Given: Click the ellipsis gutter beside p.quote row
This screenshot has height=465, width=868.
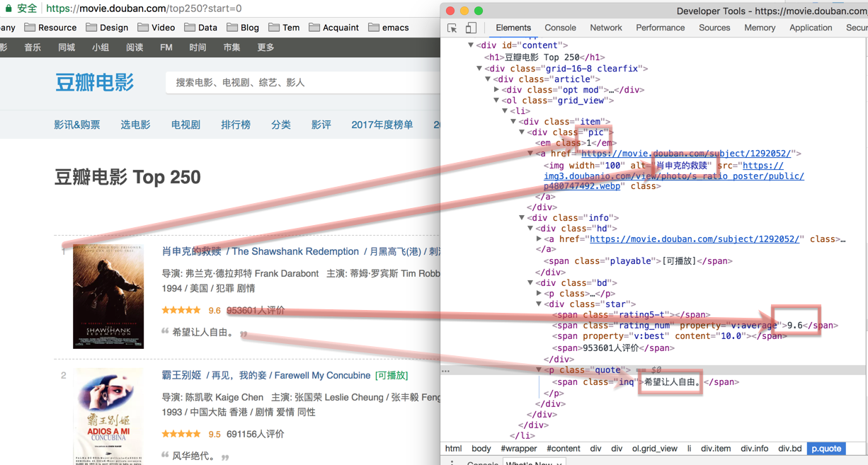Looking at the screenshot, I should (x=445, y=370).
